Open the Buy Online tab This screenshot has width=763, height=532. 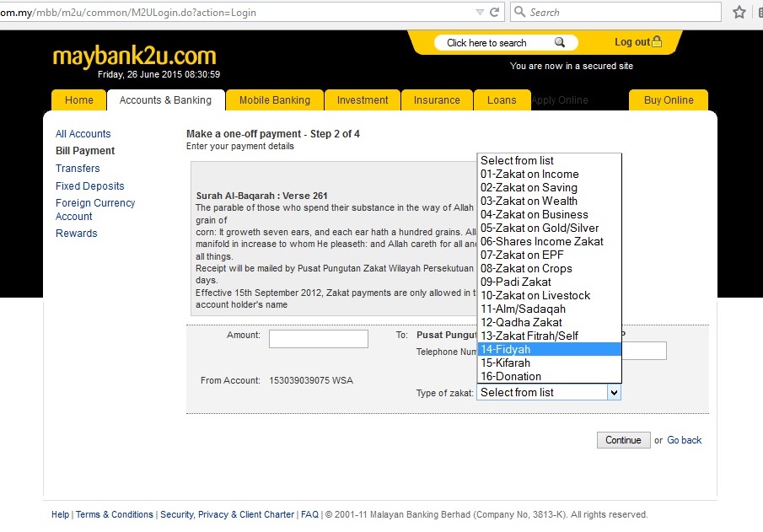[669, 100]
